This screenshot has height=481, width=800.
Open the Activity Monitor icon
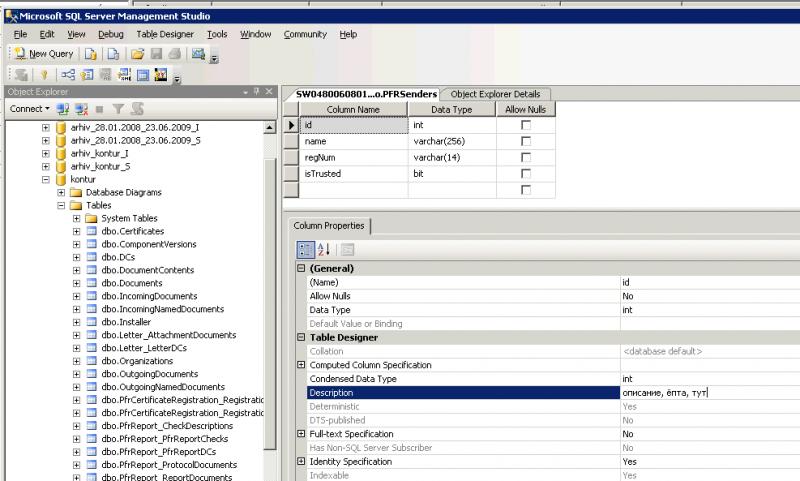click(x=198, y=54)
